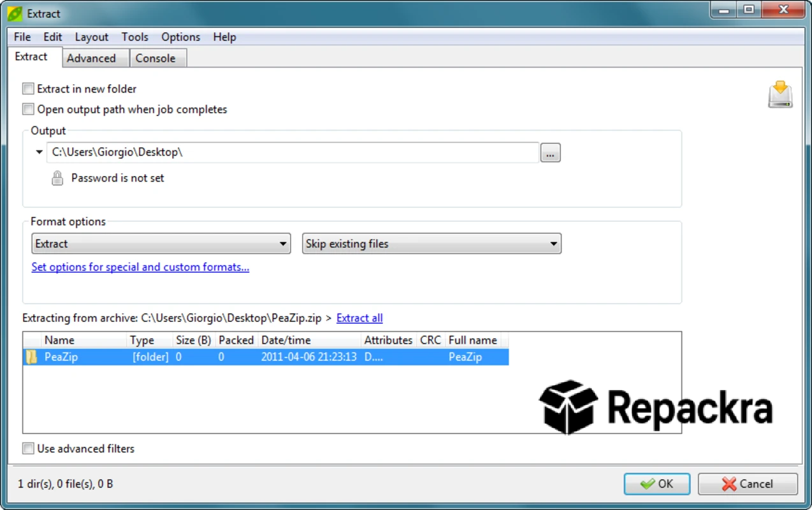Sort by the Size (B) column header
The width and height of the screenshot is (812, 510).
[194, 340]
